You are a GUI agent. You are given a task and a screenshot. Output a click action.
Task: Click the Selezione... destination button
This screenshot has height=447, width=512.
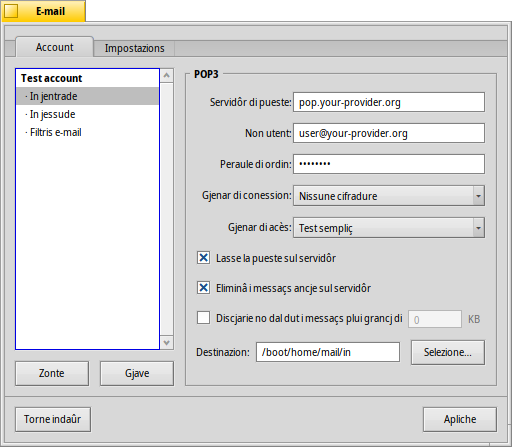(448, 352)
